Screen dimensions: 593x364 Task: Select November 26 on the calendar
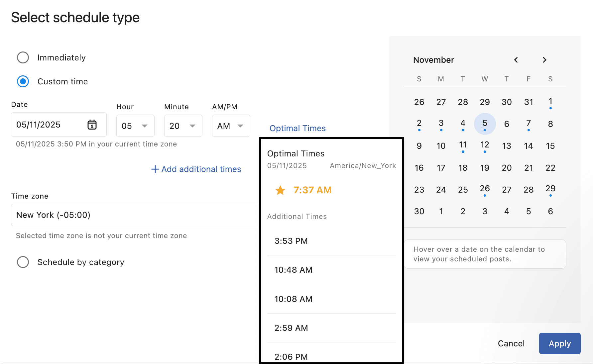tap(485, 189)
